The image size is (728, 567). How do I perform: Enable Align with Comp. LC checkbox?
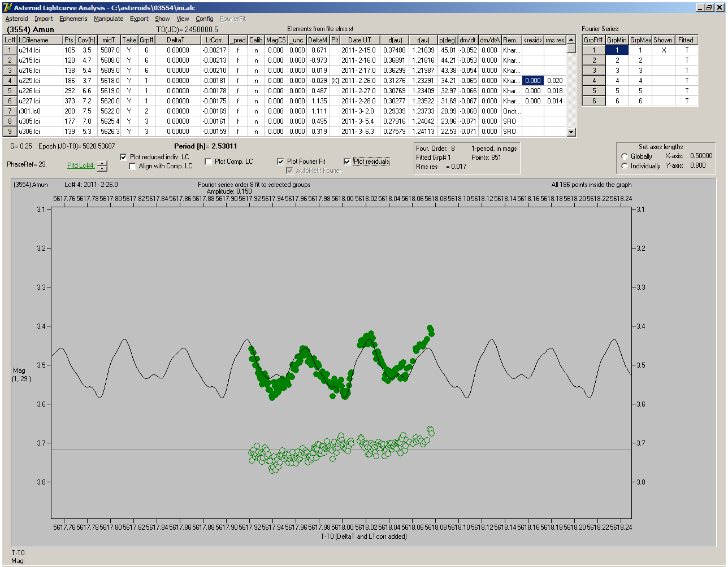click(x=133, y=166)
